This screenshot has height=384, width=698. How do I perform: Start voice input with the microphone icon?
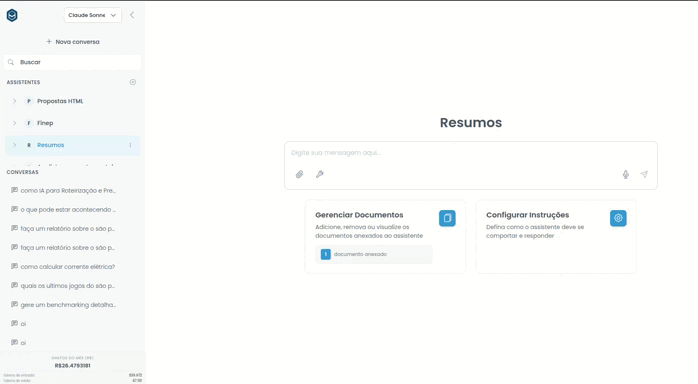point(625,174)
